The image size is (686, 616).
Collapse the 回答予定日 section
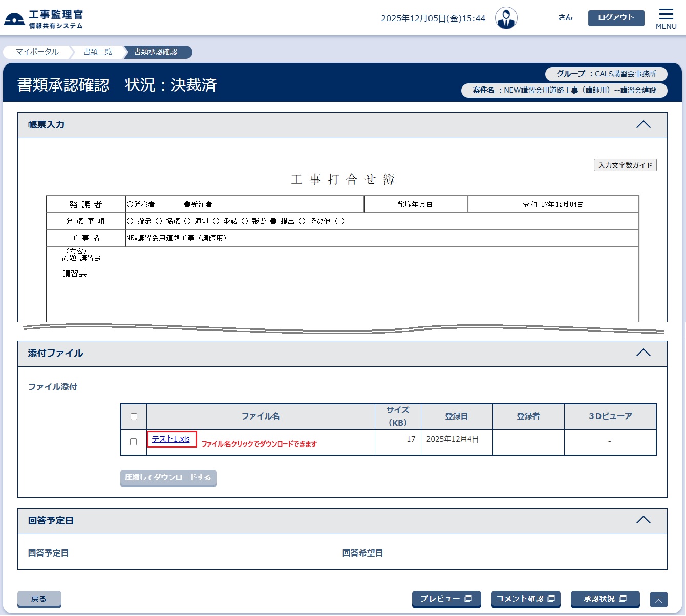643,520
